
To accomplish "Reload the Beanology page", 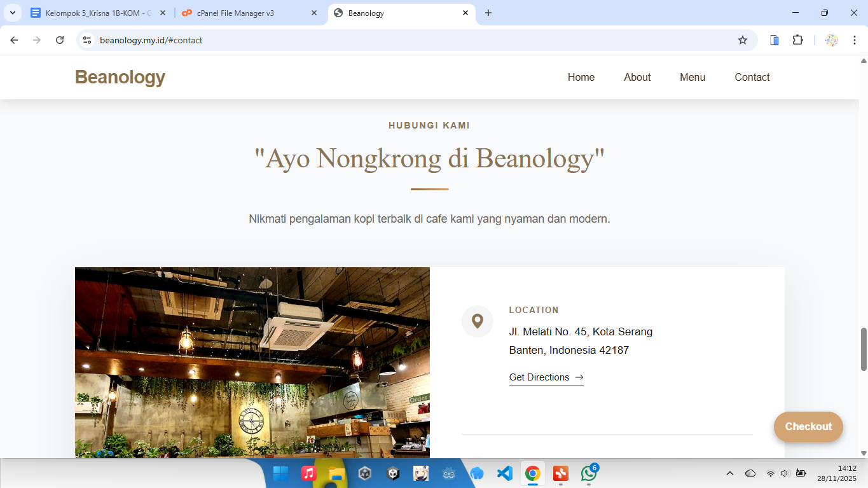I will 60,40.
